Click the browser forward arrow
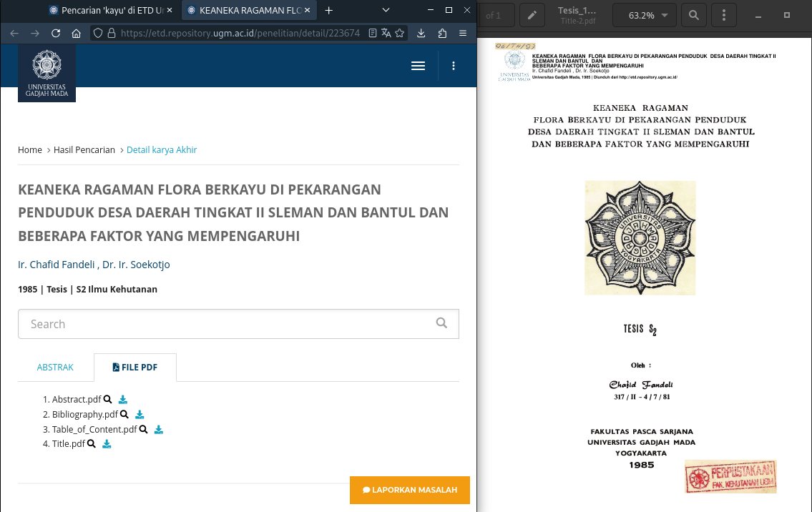Screen dimensions: 812x512 pos(34,33)
